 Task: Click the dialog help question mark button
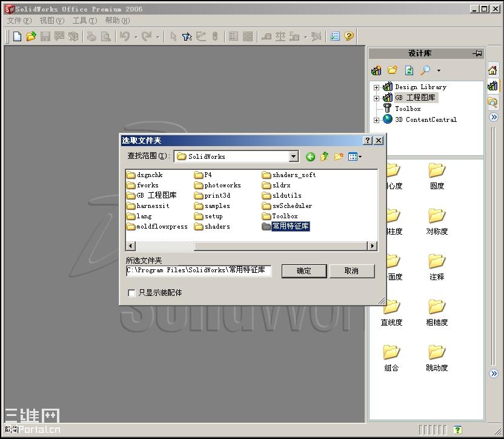[x=367, y=140]
